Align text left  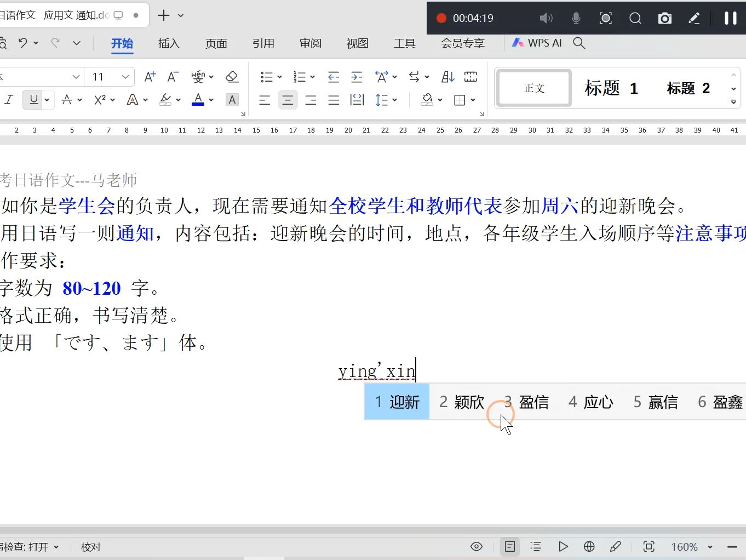coord(265,100)
